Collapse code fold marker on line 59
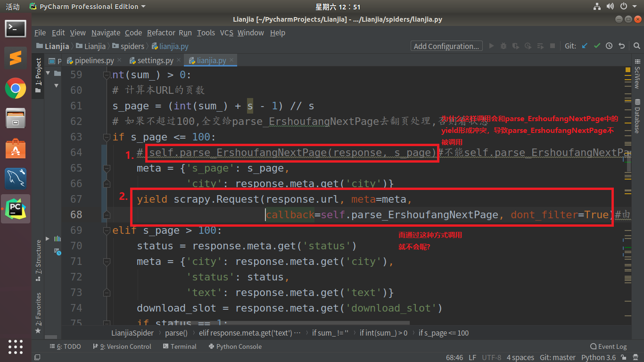Image resolution: width=644 pixels, height=362 pixels. click(107, 75)
